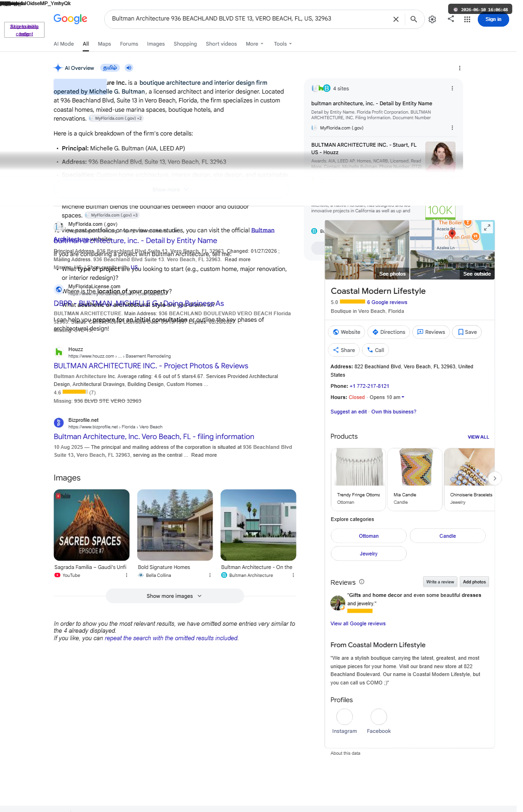Click 6 Google reviews link
This screenshot has width=523, height=812.
point(387,302)
